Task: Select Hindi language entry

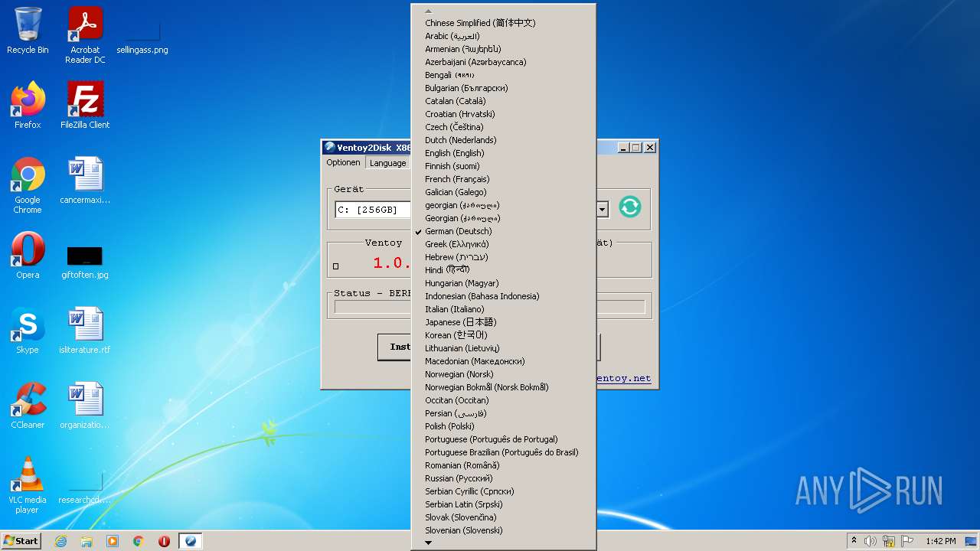Action: click(x=504, y=270)
